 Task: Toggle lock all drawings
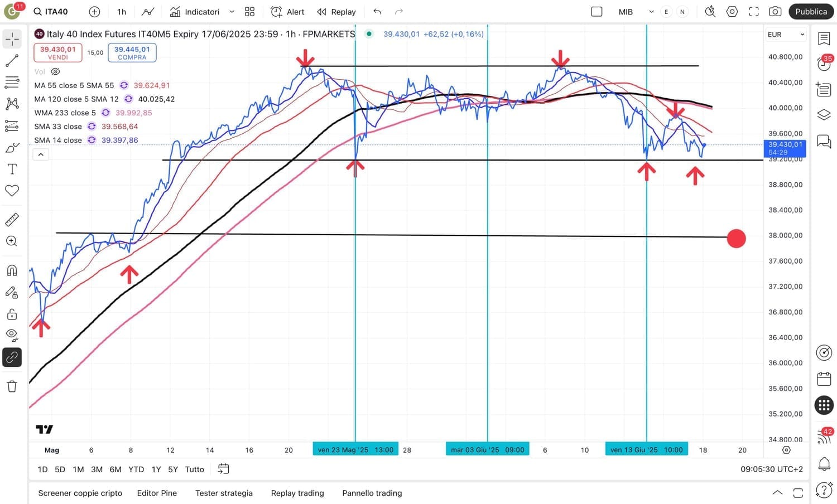pyautogui.click(x=12, y=314)
